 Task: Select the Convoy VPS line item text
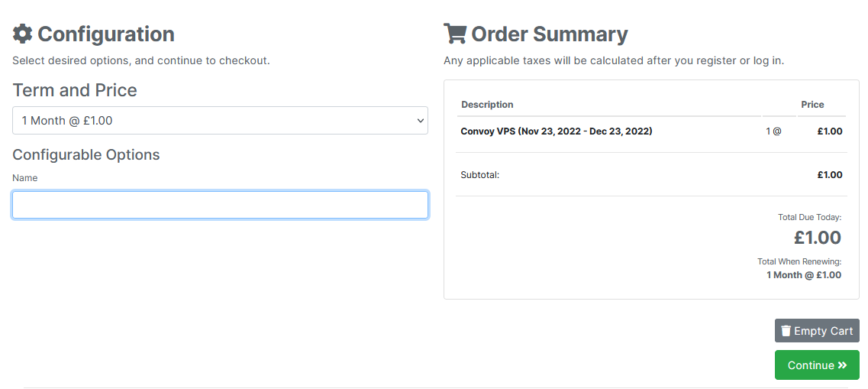(557, 131)
